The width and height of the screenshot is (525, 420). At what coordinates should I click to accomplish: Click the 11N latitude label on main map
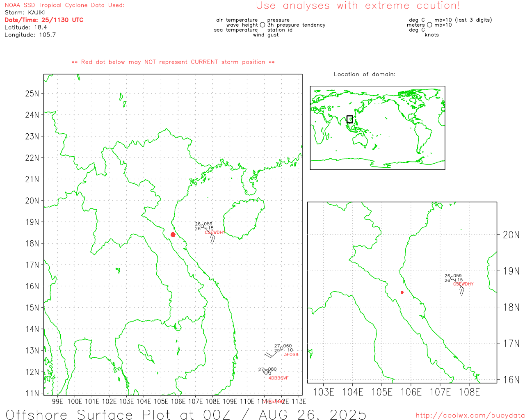coord(32,393)
